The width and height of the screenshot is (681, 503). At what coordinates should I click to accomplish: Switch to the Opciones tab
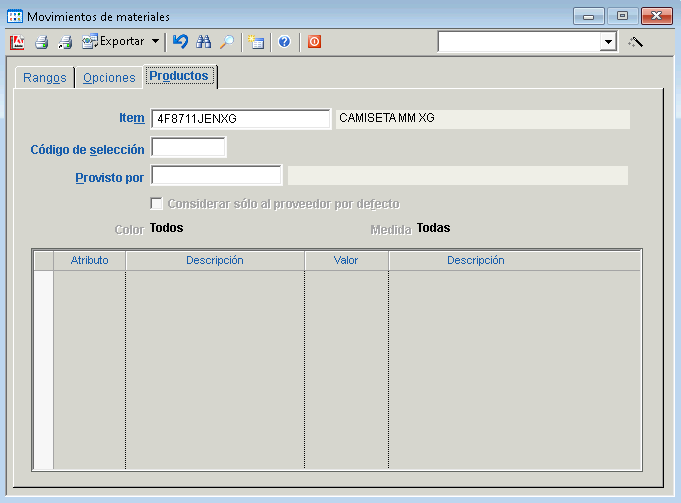[x=109, y=78]
